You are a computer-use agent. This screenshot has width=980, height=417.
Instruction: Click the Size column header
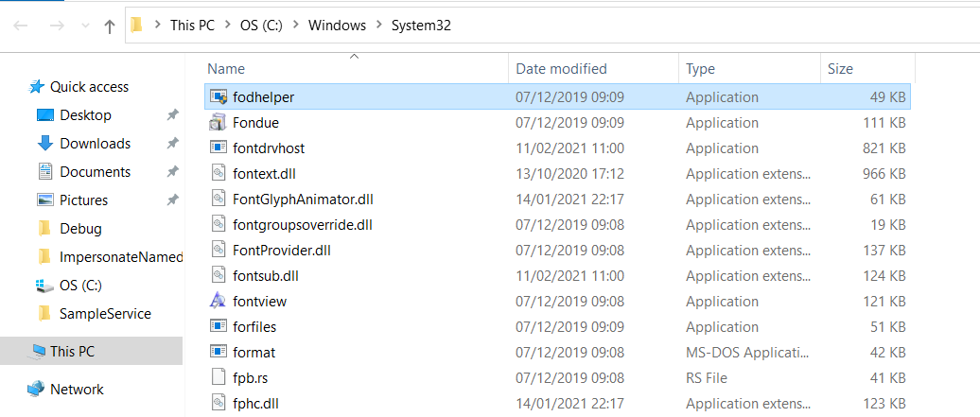point(840,69)
